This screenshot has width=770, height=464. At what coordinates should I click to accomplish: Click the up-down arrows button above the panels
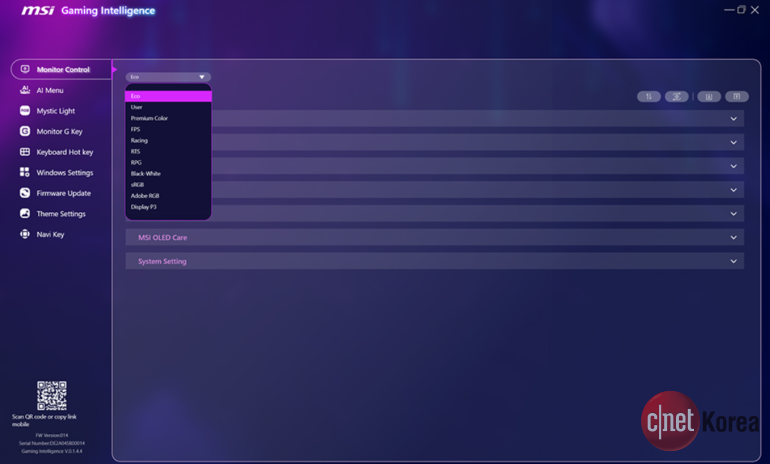click(x=648, y=97)
